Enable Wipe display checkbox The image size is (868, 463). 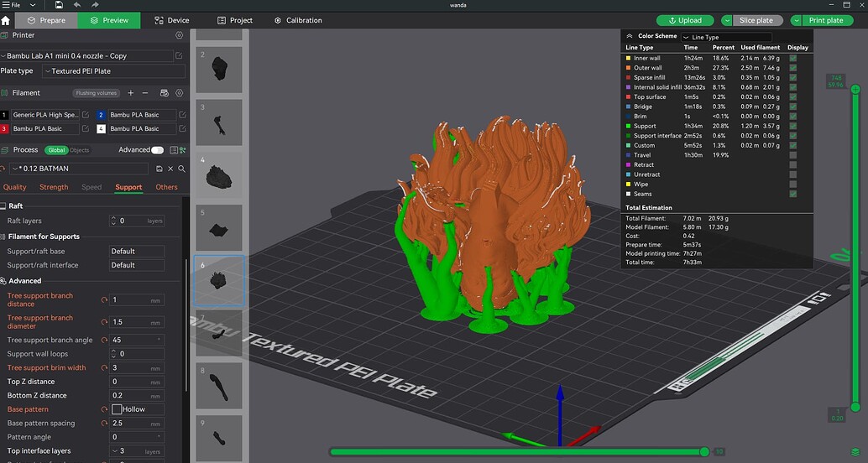[793, 185]
